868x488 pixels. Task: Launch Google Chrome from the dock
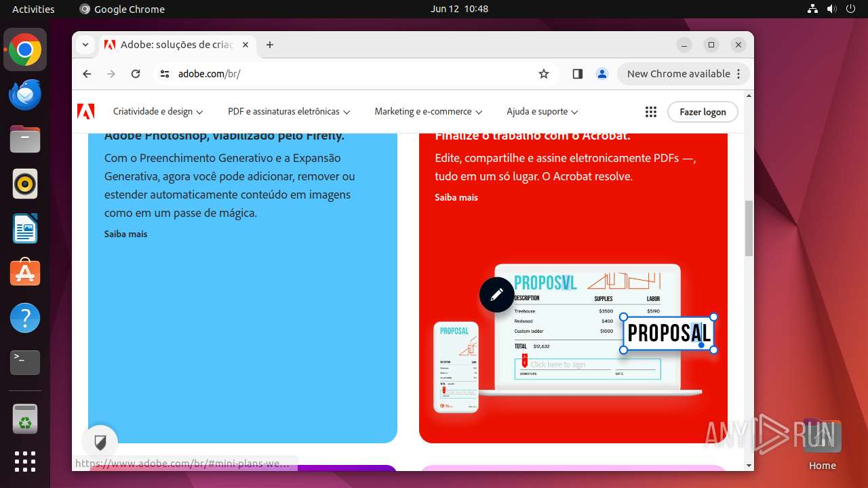25,50
